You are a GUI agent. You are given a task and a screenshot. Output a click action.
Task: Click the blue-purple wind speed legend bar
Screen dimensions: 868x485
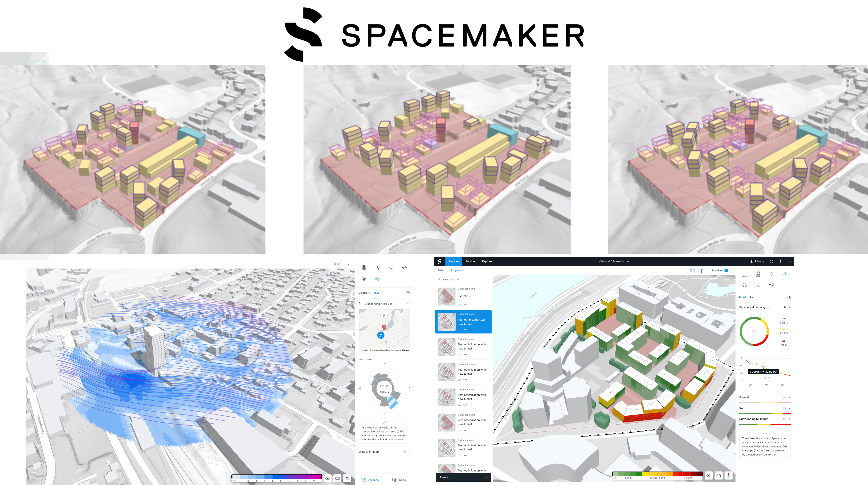[277, 477]
